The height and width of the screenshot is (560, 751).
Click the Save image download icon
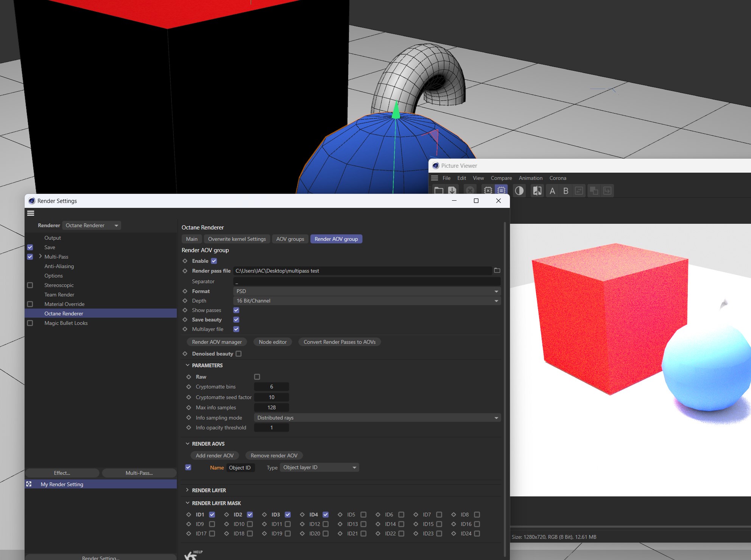452,190
